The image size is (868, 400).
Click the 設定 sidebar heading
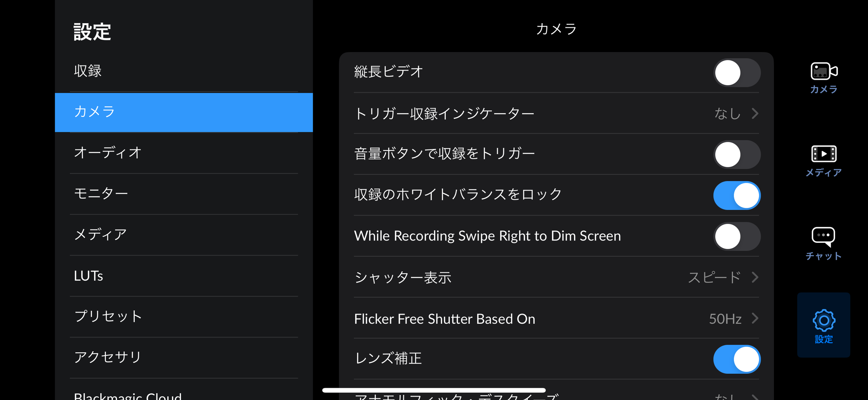pyautogui.click(x=92, y=32)
